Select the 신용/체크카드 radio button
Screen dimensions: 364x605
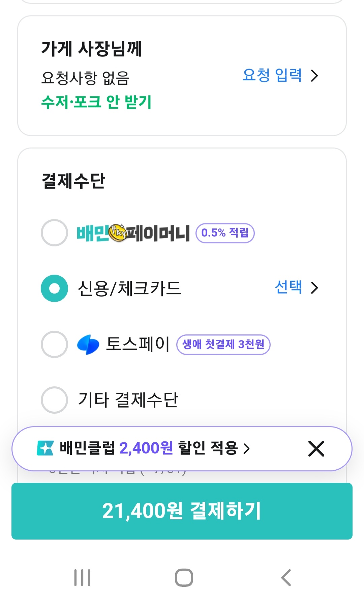pyautogui.click(x=54, y=288)
